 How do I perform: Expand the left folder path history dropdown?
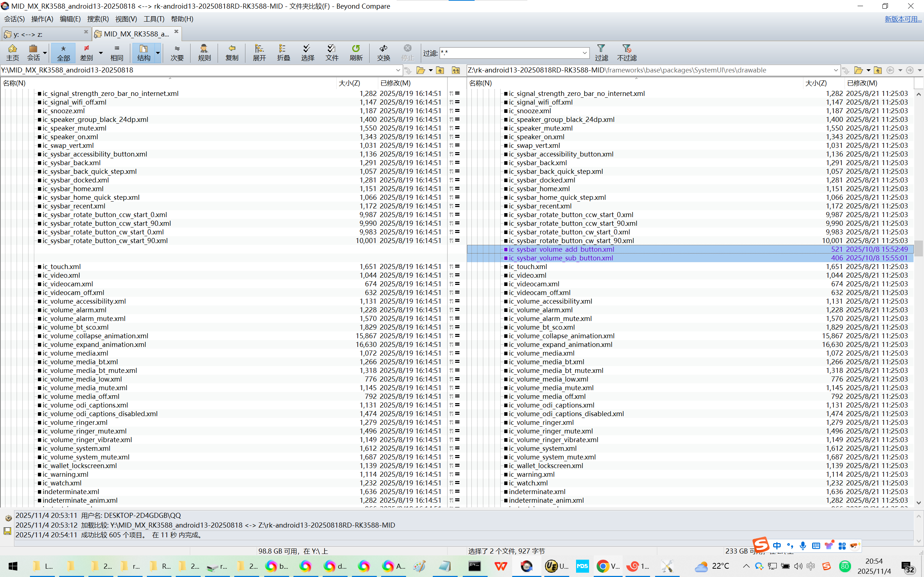coord(398,70)
